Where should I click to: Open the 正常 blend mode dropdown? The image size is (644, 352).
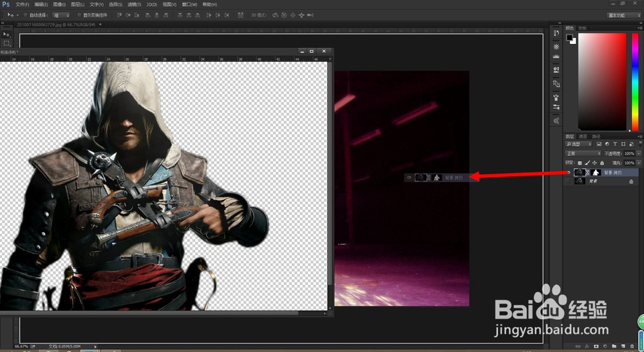point(583,153)
